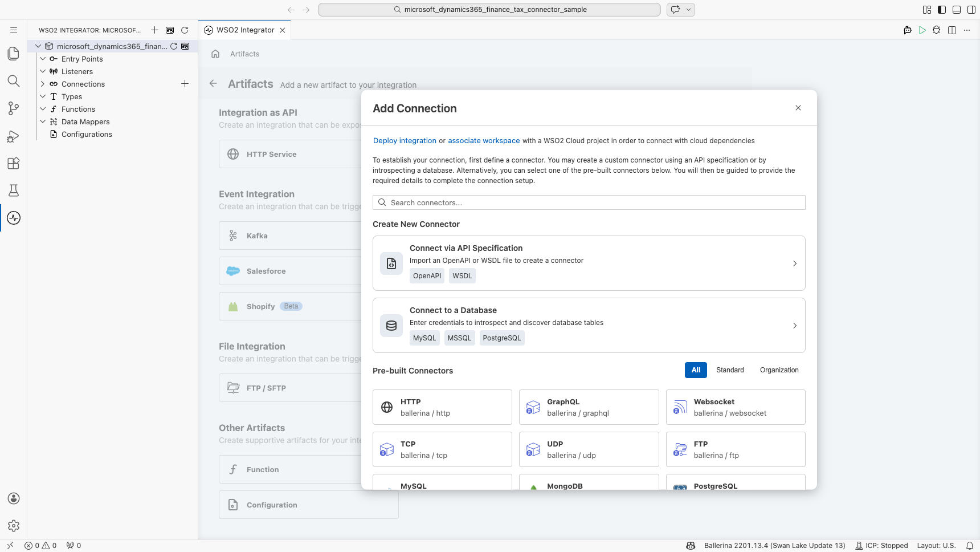Toggle secondary side bar layout icon
980x552 pixels.
point(971,10)
